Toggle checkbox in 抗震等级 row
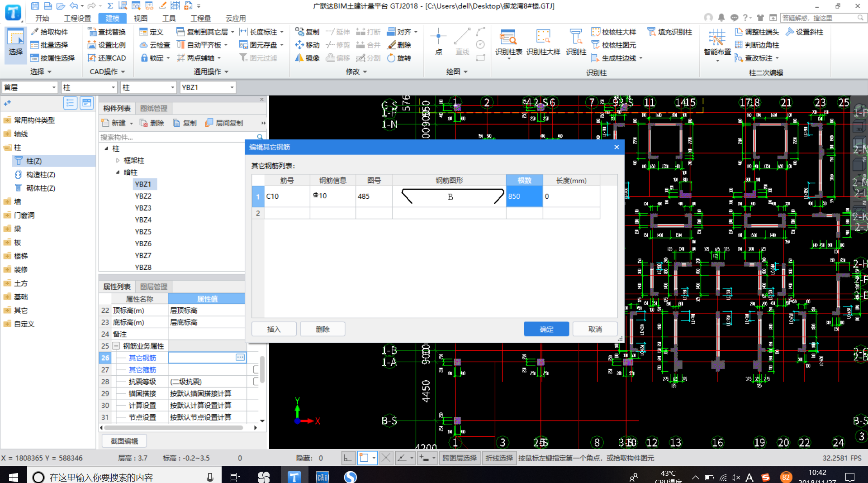Viewport: 868px width, 483px height. click(x=256, y=382)
